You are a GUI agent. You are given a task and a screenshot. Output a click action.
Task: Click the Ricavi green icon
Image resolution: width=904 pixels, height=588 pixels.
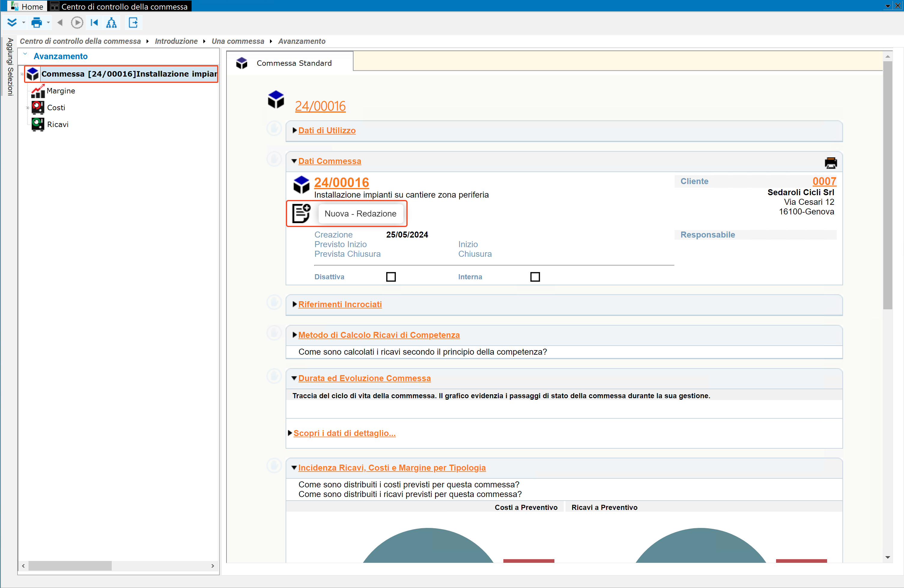coord(38,125)
